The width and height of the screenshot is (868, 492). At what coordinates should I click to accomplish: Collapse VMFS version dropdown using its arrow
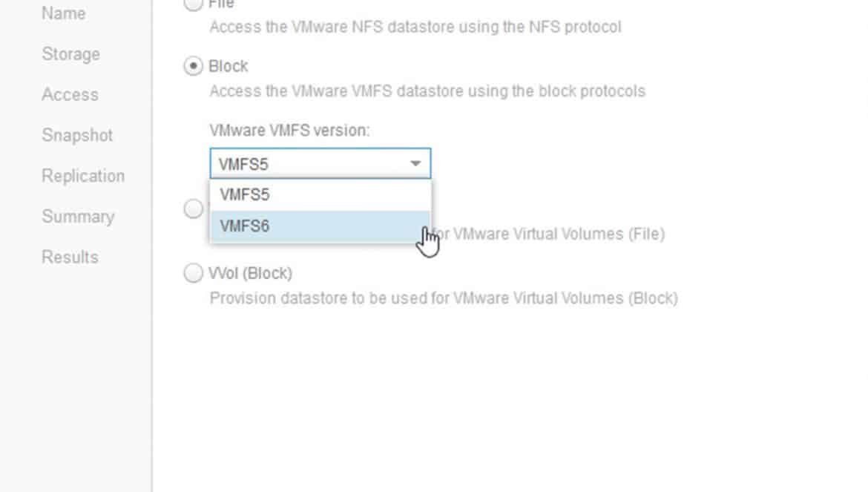(x=415, y=164)
